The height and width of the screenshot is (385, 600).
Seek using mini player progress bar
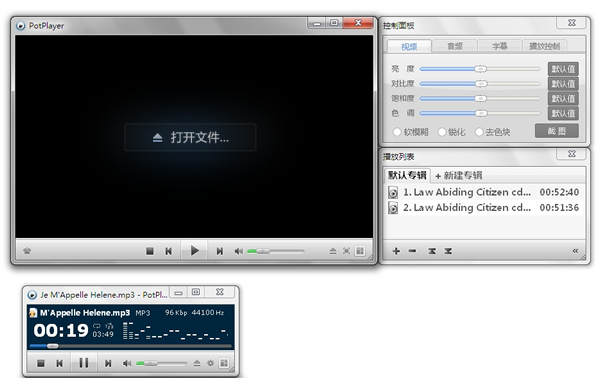pyautogui.click(x=130, y=346)
